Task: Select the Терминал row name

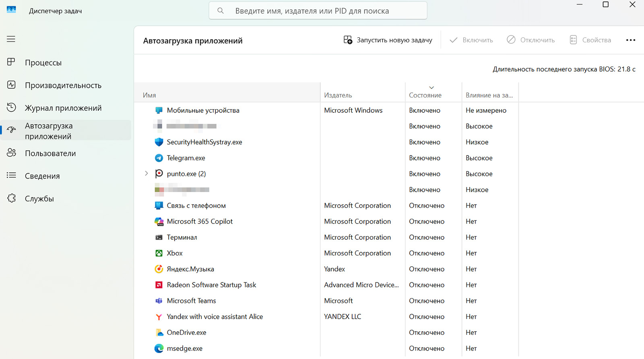Action: tap(182, 237)
